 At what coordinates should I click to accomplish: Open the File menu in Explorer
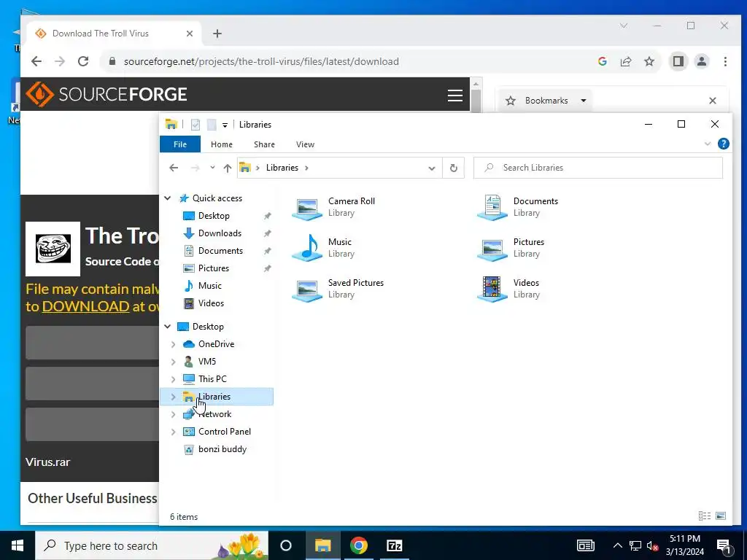pyautogui.click(x=180, y=144)
